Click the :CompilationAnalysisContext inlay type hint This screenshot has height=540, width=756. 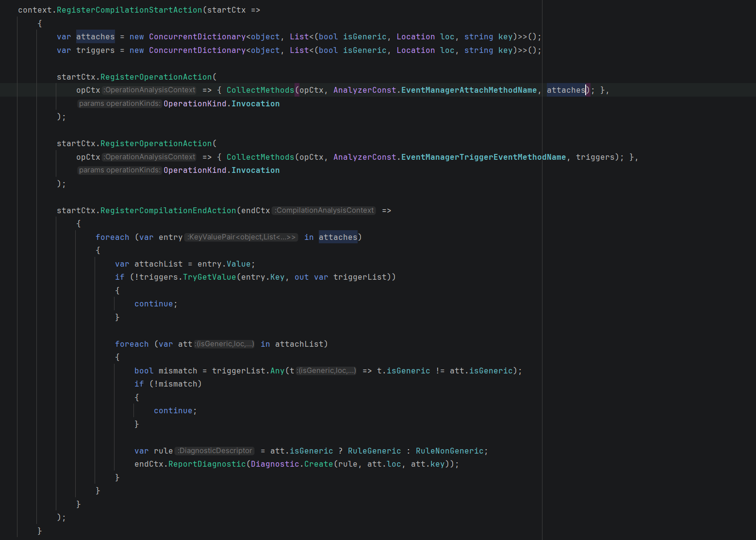pyautogui.click(x=324, y=210)
